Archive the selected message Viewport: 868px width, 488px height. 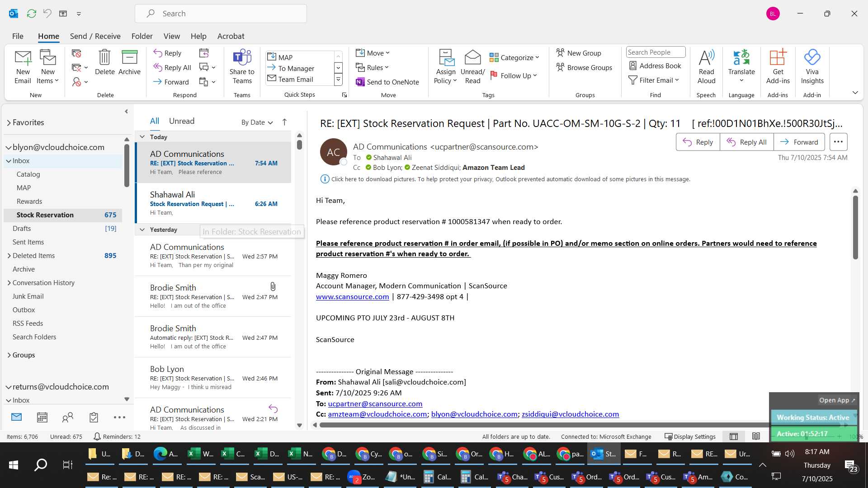click(129, 63)
